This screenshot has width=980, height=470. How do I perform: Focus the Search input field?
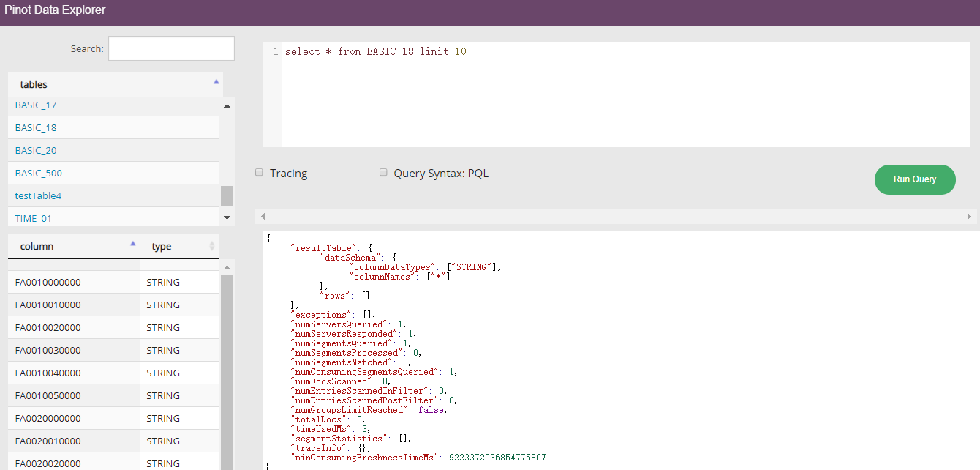[x=171, y=48]
